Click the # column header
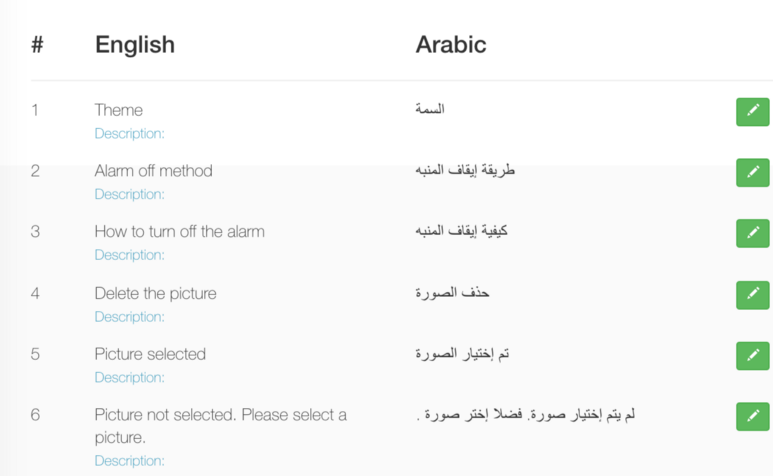This screenshot has height=476, width=773. click(x=37, y=45)
